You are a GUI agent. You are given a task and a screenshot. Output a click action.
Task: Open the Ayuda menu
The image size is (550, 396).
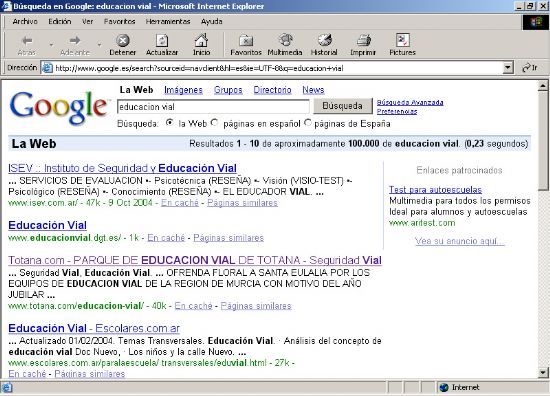click(212, 21)
